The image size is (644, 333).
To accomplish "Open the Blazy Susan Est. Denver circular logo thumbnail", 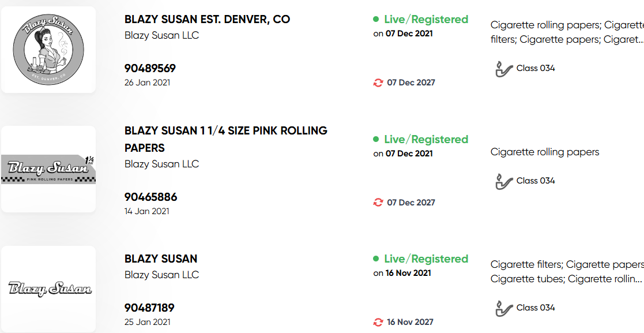I will tap(48, 49).
